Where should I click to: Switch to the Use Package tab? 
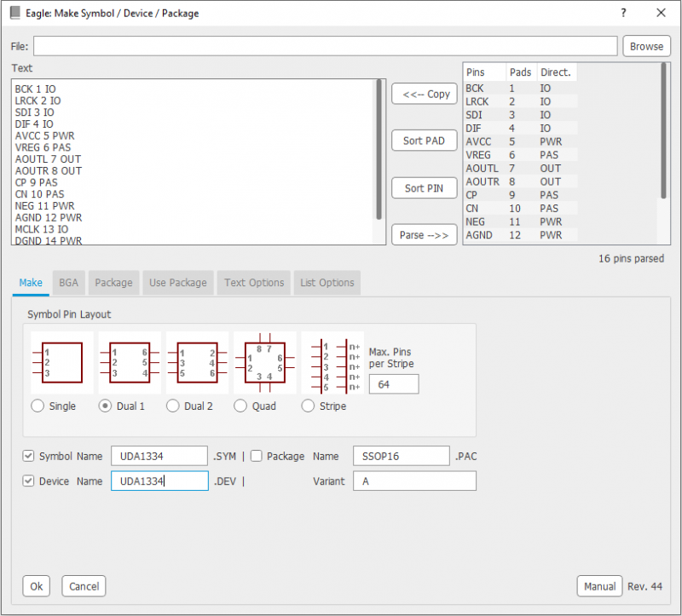tap(178, 283)
